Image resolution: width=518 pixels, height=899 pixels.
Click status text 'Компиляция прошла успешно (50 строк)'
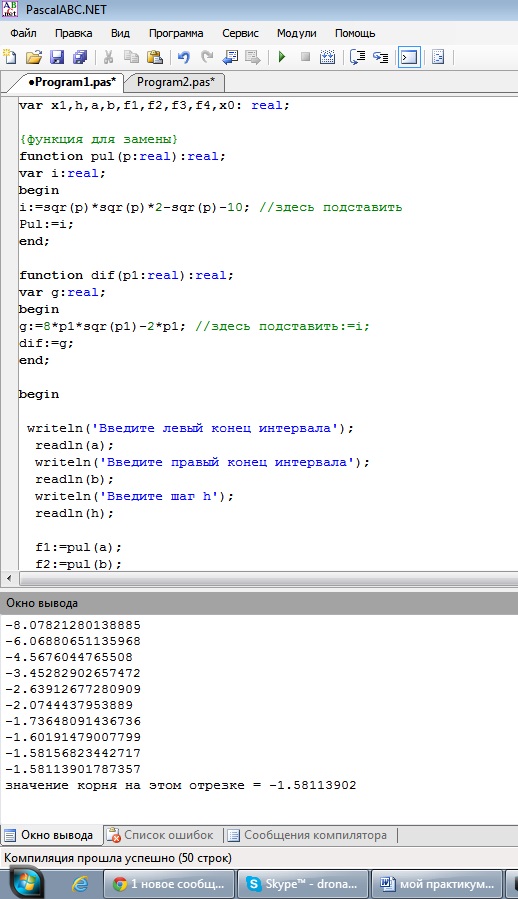[x=118, y=858]
